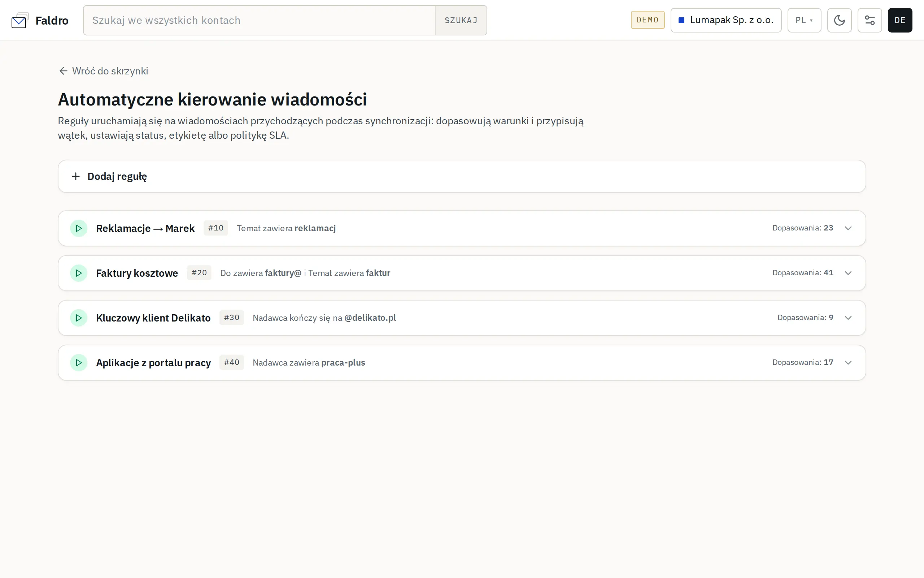Expand the Faktury kosztowe rule chevron
Image resolution: width=924 pixels, height=578 pixels.
848,273
